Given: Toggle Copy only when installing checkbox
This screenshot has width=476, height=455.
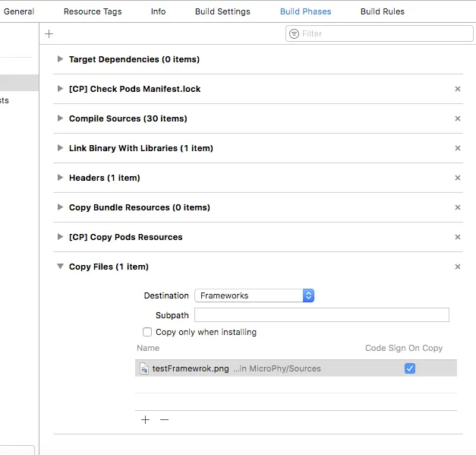Looking at the screenshot, I should [147, 332].
